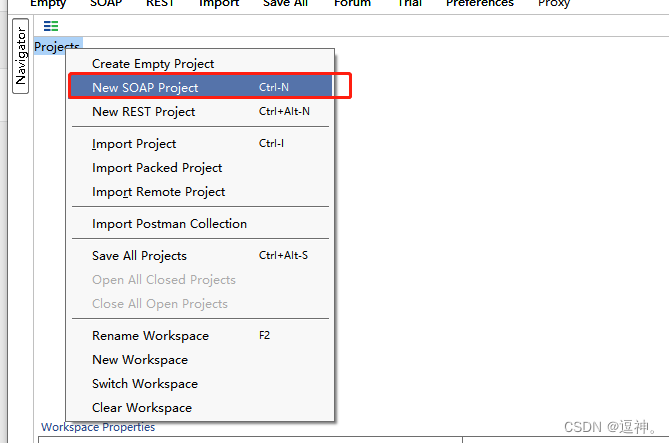Open the Workspace Properties link
This screenshot has height=443, width=669.
[x=98, y=427]
